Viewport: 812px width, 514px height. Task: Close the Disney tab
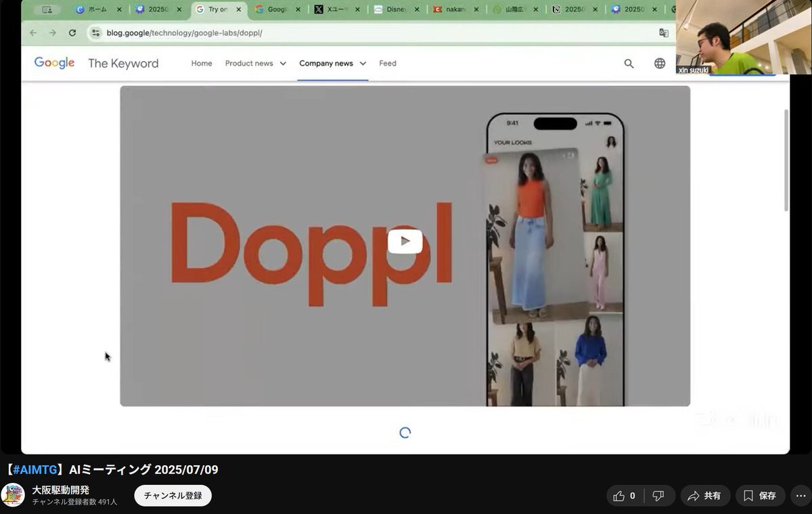pyautogui.click(x=417, y=9)
